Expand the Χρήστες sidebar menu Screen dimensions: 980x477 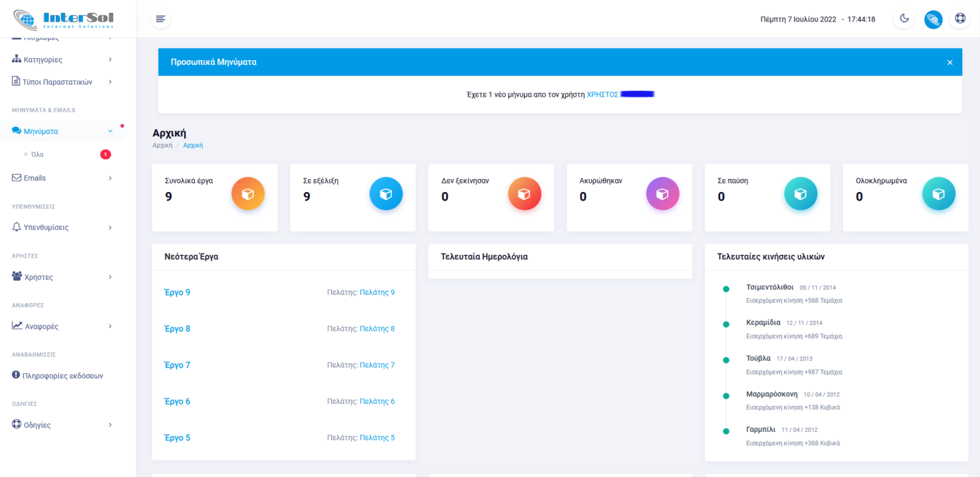pyautogui.click(x=62, y=277)
